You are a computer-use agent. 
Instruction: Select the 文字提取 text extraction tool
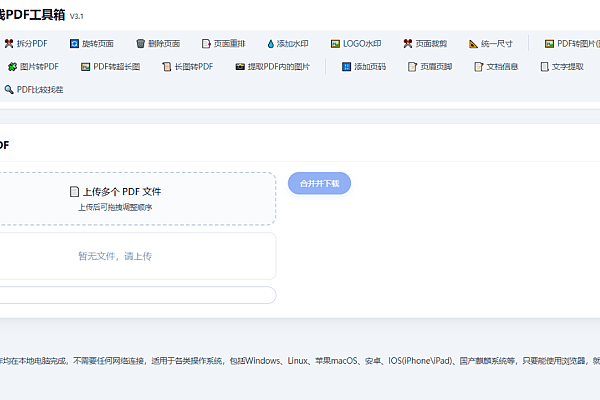click(x=562, y=67)
